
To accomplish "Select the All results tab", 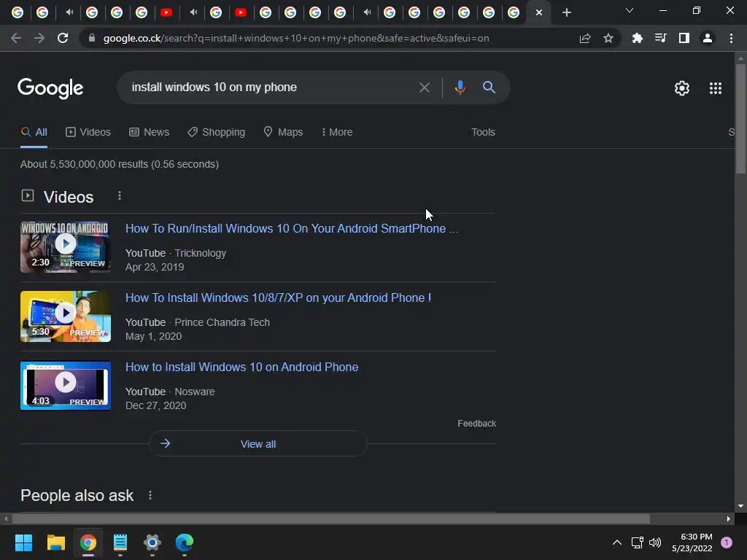I will pyautogui.click(x=34, y=132).
